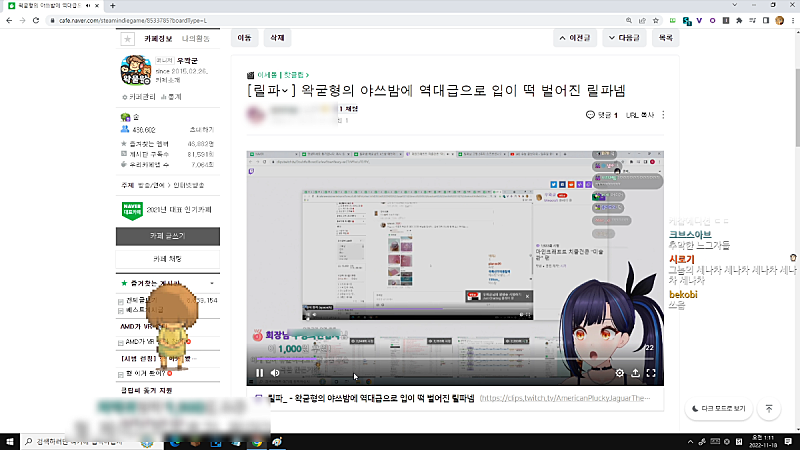Collapse the 즐겨찾는 게시판 section arrow
Image resolution: width=800 pixels, height=450 pixels.
pos(212,283)
